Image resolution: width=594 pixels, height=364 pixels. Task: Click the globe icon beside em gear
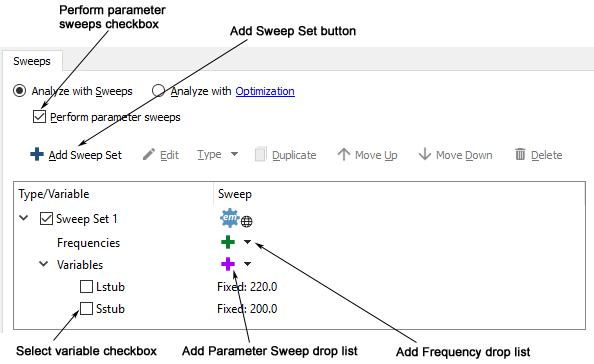click(x=247, y=222)
